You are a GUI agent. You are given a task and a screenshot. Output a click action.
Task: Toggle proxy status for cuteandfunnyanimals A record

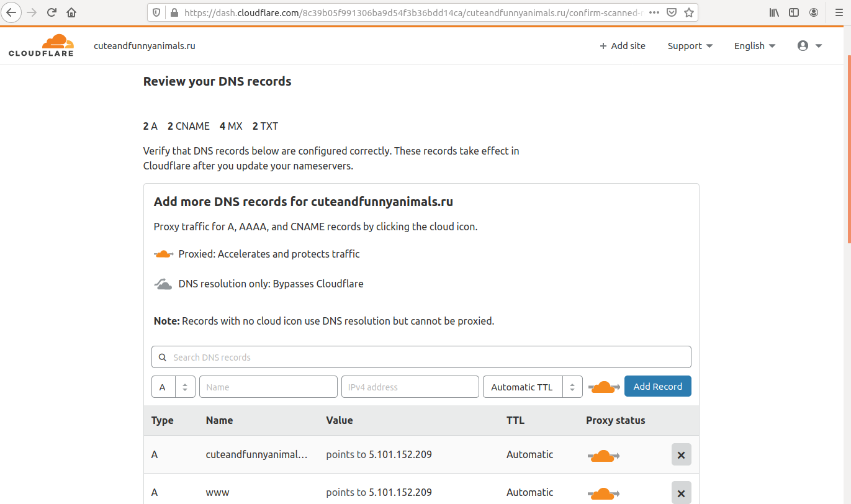click(603, 456)
